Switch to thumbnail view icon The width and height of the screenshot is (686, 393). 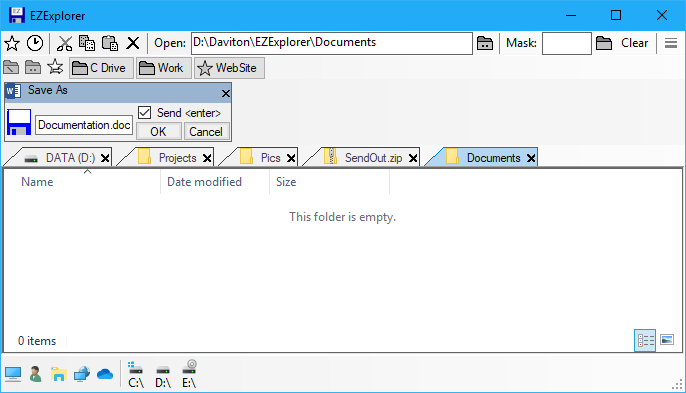pos(667,340)
